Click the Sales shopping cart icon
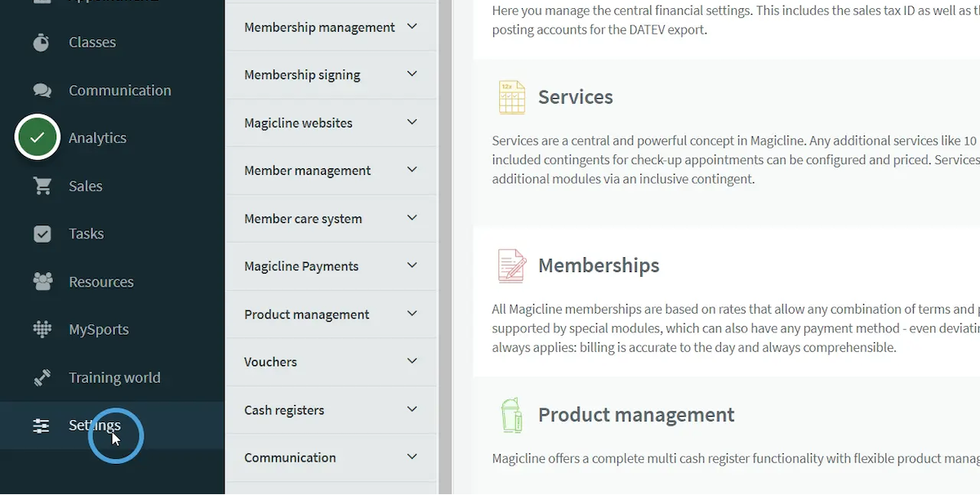 pyautogui.click(x=42, y=186)
